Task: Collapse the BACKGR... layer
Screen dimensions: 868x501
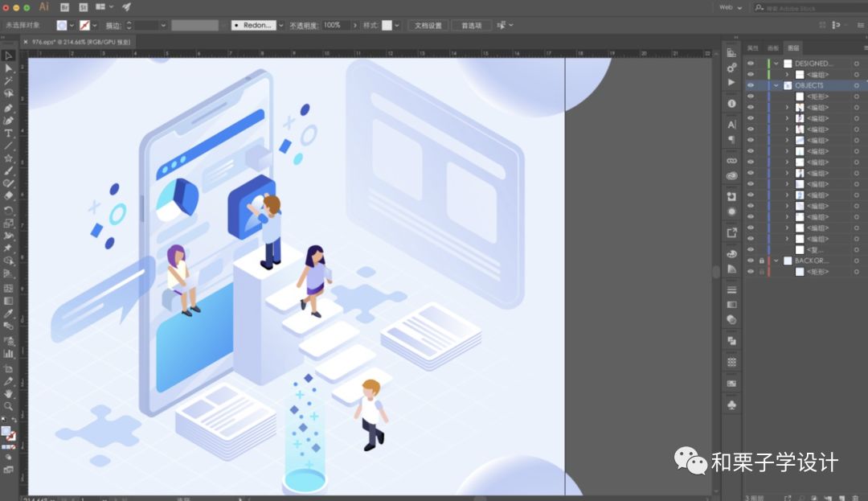Action: point(776,261)
